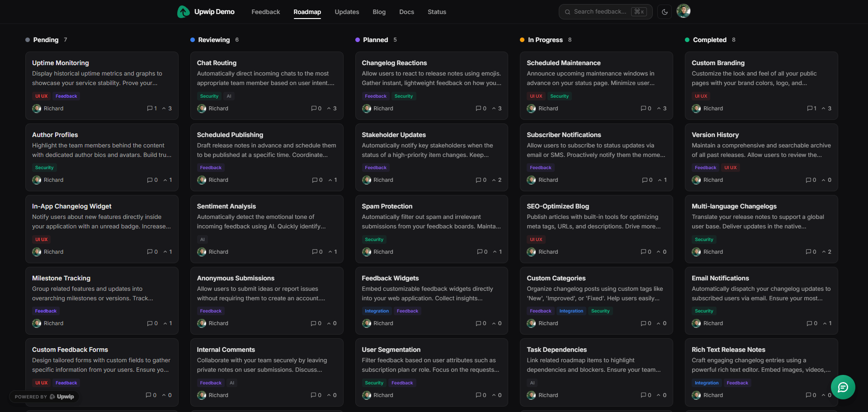The image size is (868, 412).
Task: Upvote the Multi-language Changelogs card
Action: click(x=826, y=252)
